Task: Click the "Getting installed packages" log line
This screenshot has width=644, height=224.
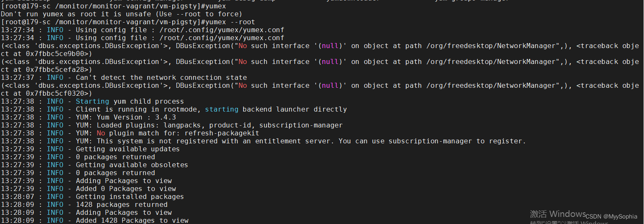Action: coord(130,197)
